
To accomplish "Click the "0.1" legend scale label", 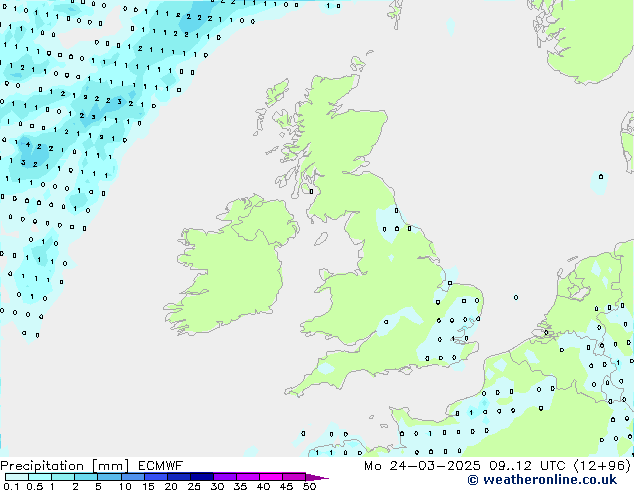I will [12, 486].
